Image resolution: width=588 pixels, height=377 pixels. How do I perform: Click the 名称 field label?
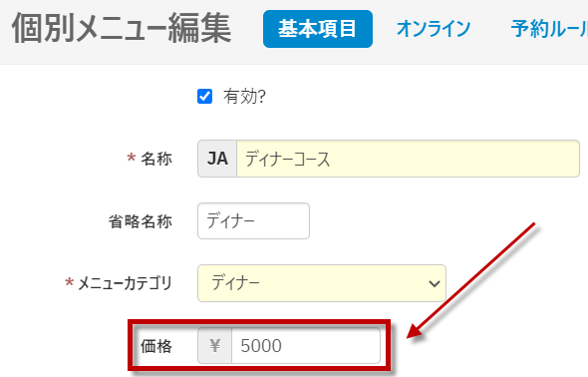pyautogui.click(x=156, y=159)
